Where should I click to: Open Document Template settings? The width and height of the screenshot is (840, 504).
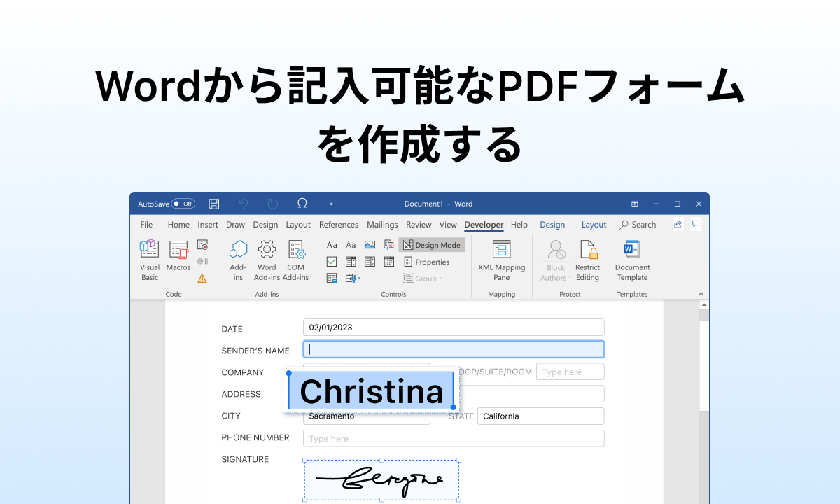632,260
